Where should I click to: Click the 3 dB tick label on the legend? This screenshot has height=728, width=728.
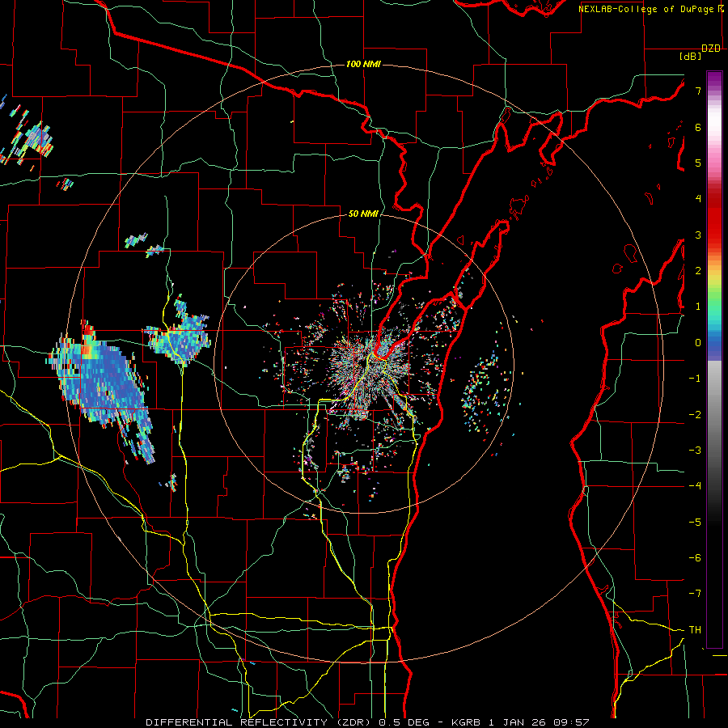pos(698,235)
